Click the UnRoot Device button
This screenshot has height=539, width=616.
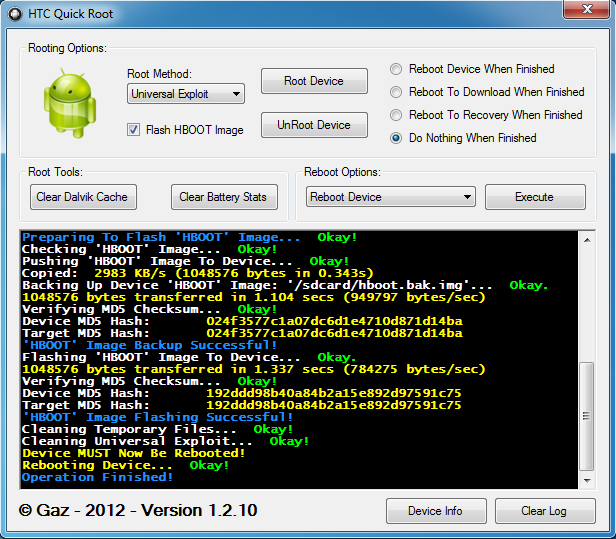tap(314, 125)
